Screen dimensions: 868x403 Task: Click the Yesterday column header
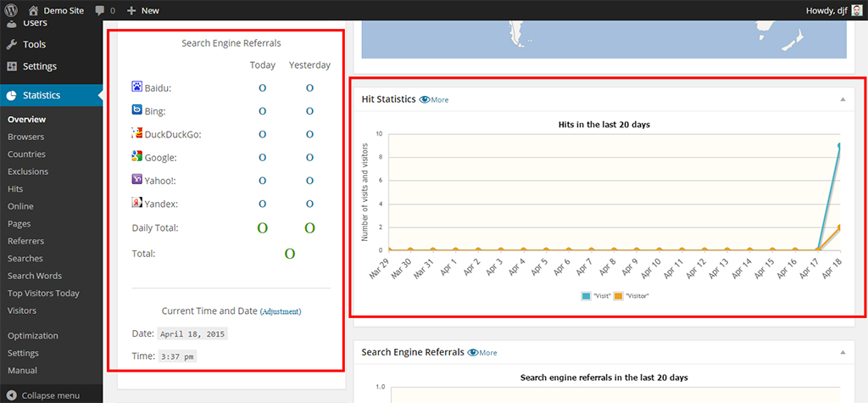tap(309, 64)
